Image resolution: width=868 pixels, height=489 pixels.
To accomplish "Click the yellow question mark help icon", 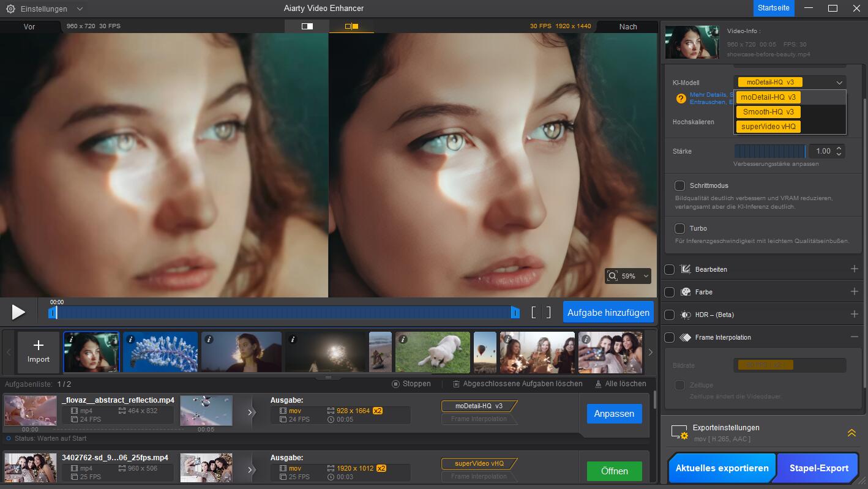I will [681, 99].
